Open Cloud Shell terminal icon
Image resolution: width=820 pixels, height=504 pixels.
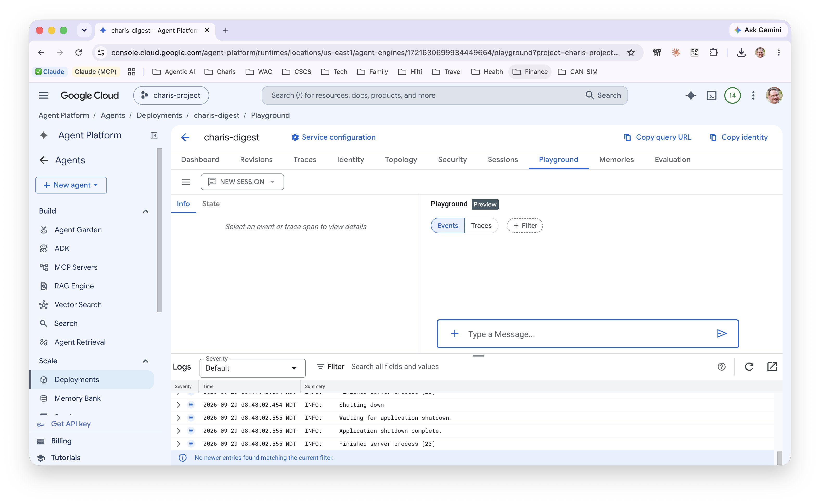(711, 95)
